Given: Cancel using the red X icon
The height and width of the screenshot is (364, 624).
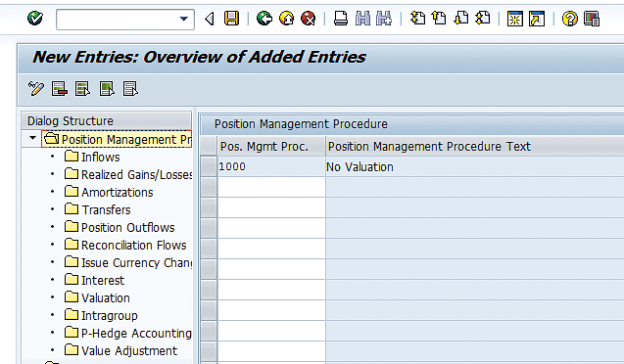Looking at the screenshot, I should 308,19.
